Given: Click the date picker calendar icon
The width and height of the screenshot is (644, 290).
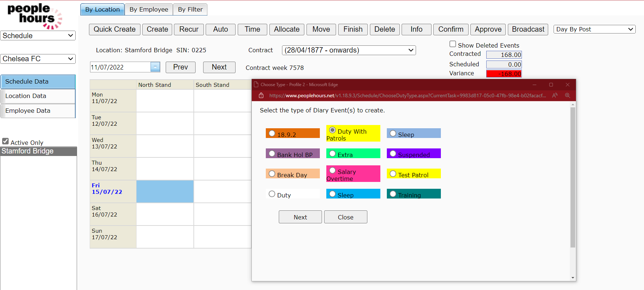Looking at the screenshot, I should [155, 67].
